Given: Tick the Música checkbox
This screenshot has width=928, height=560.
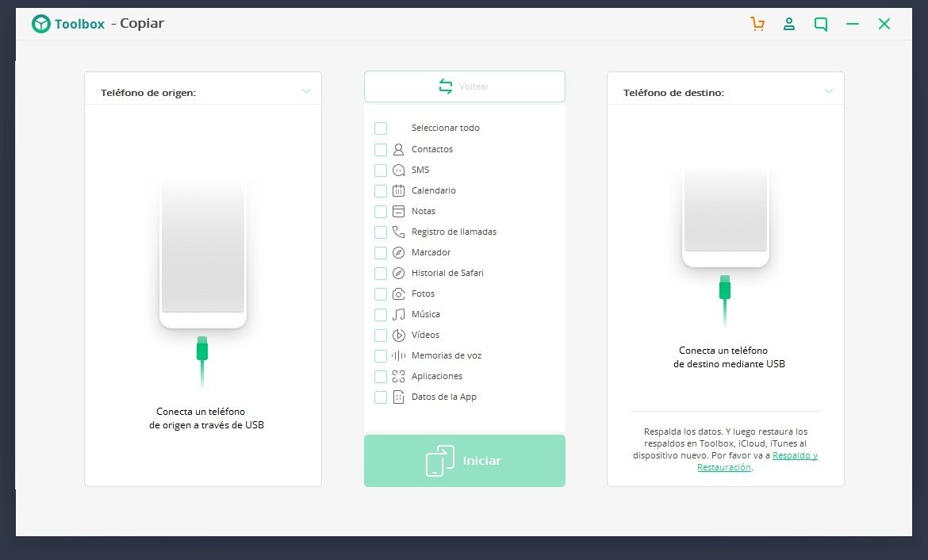Looking at the screenshot, I should click(x=381, y=315).
